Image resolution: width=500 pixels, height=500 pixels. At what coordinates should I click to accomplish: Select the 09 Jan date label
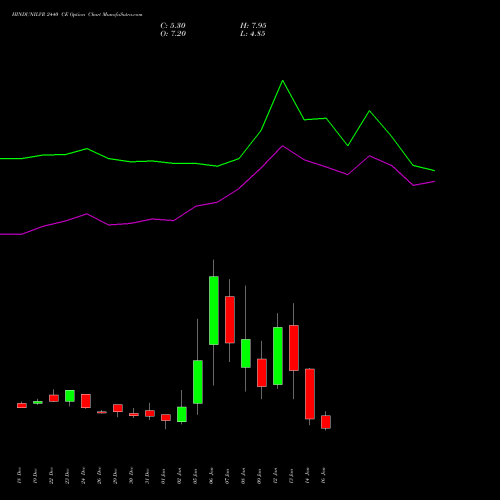(x=259, y=476)
